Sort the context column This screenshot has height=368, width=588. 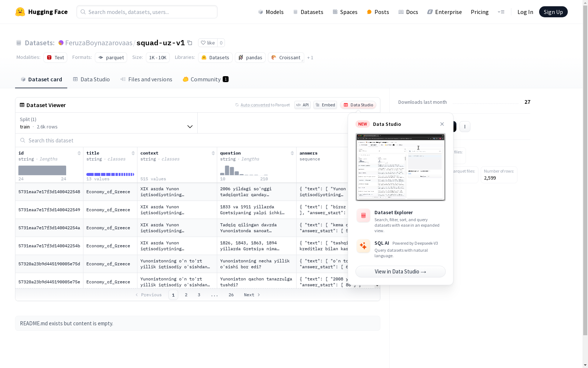click(213, 153)
